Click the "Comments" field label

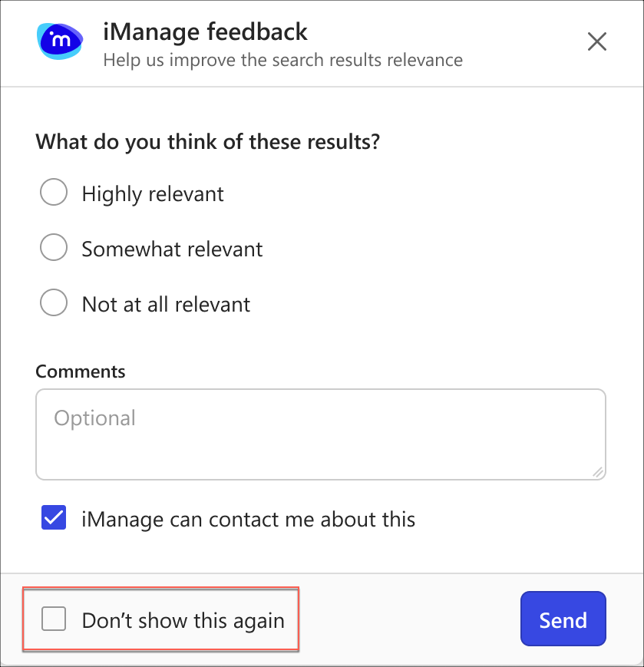(80, 371)
